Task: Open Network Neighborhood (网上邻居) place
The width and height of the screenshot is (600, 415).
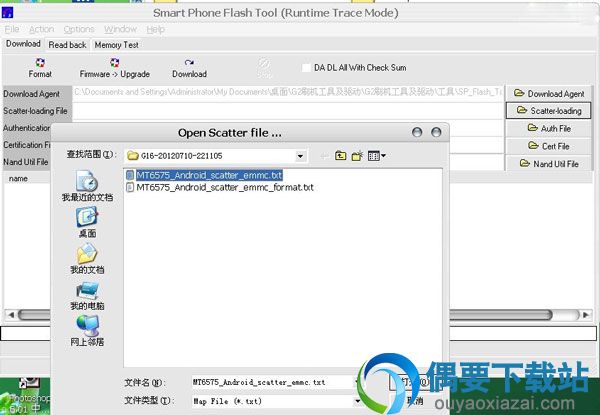Action: (87, 331)
